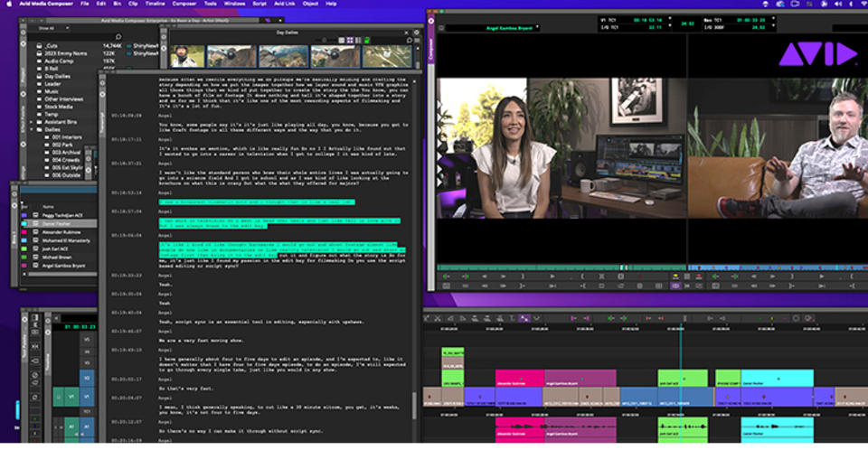Toggle the TC1 track selector
868x450 pixels.
tap(87, 412)
